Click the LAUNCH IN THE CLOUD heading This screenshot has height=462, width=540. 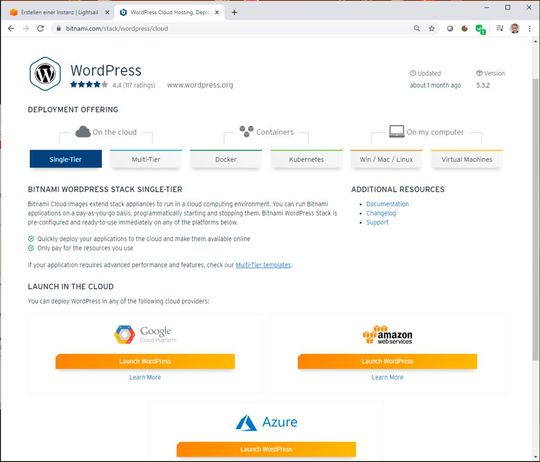tap(71, 286)
